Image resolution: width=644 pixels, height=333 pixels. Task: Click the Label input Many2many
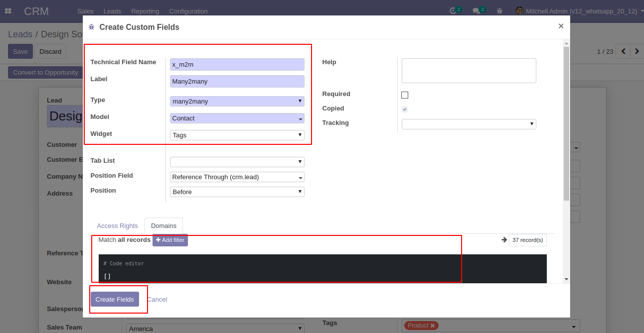point(237,81)
